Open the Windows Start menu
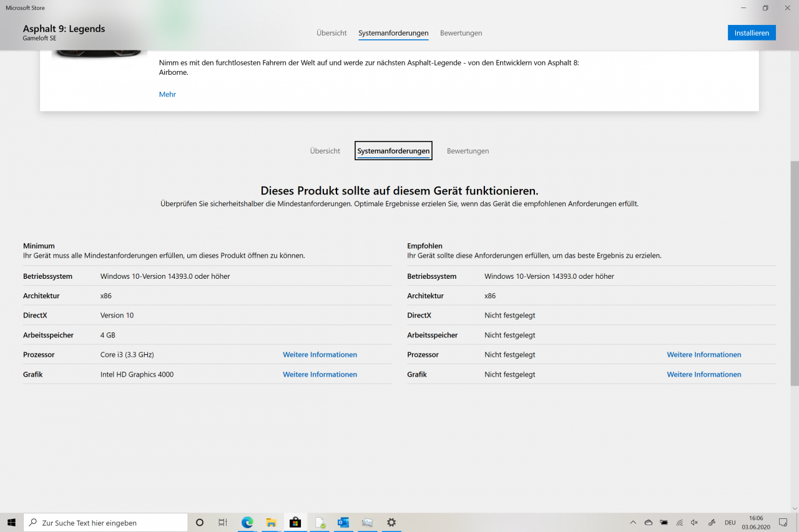This screenshot has width=799, height=532. tap(11, 523)
